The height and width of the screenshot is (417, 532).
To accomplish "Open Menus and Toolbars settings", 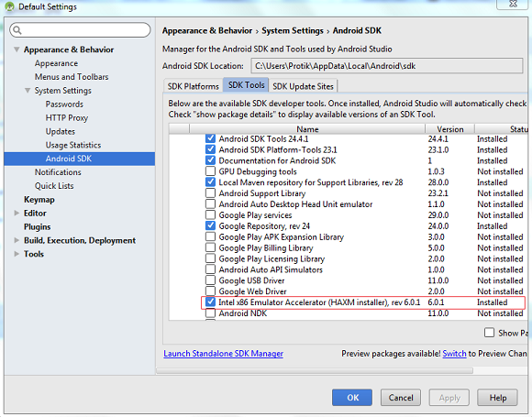I will click(x=72, y=77).
